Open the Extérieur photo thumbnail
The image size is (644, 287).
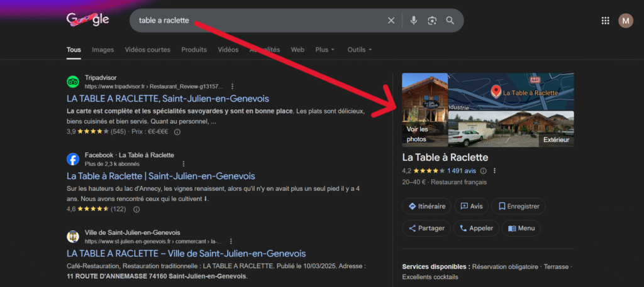(x=511, y=129)
